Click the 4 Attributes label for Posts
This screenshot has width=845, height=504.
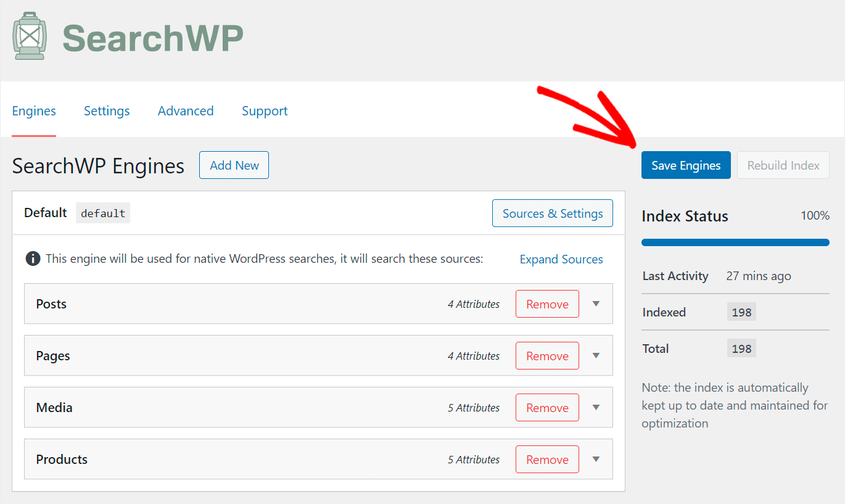click(474, 304)
